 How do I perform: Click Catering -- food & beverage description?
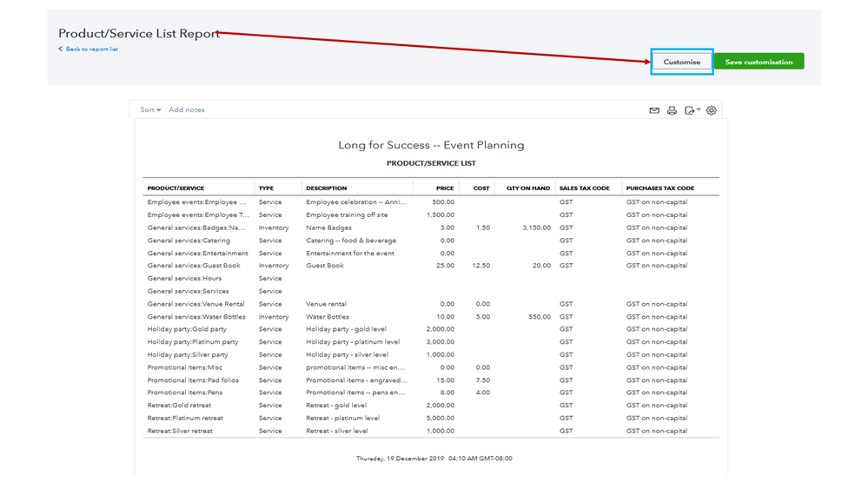[x=351, y=241]
